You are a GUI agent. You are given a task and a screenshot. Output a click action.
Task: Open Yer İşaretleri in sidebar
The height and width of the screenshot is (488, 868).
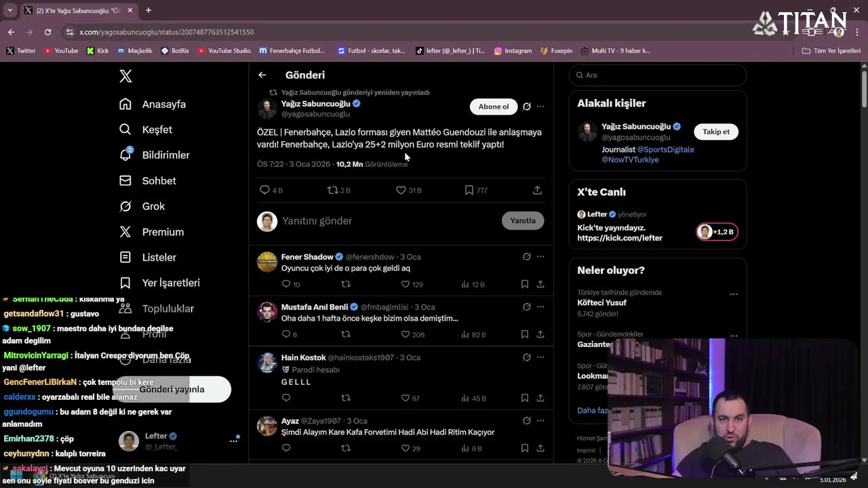(159, 283)
